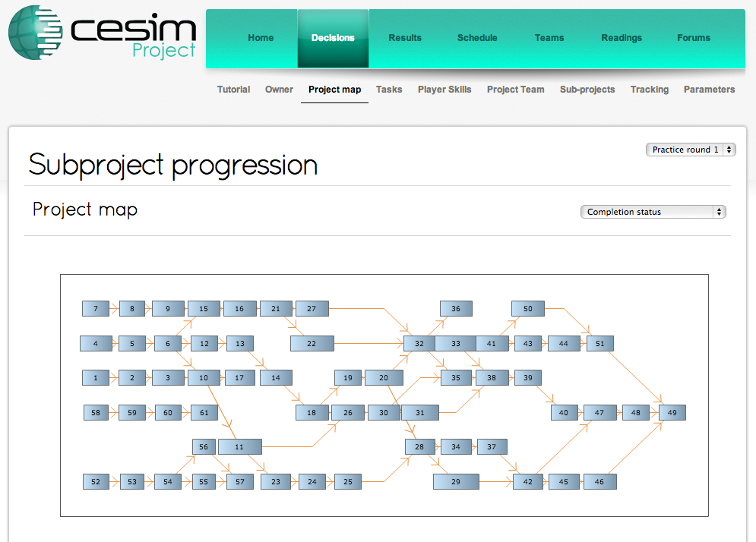The width and height of the screenshot is (756, 542).
Task: Click task node 29 in the project map
Action: pyautogui.click(x=455, y=481)
